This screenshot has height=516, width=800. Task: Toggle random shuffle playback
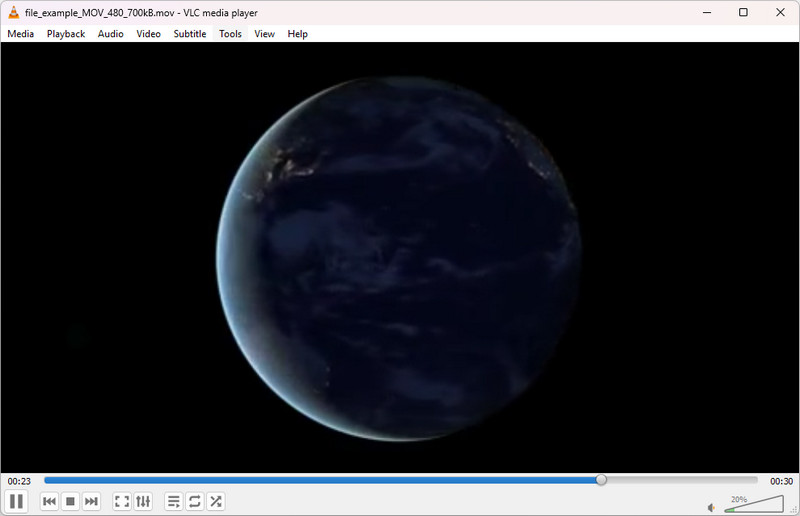coord(216,502)
